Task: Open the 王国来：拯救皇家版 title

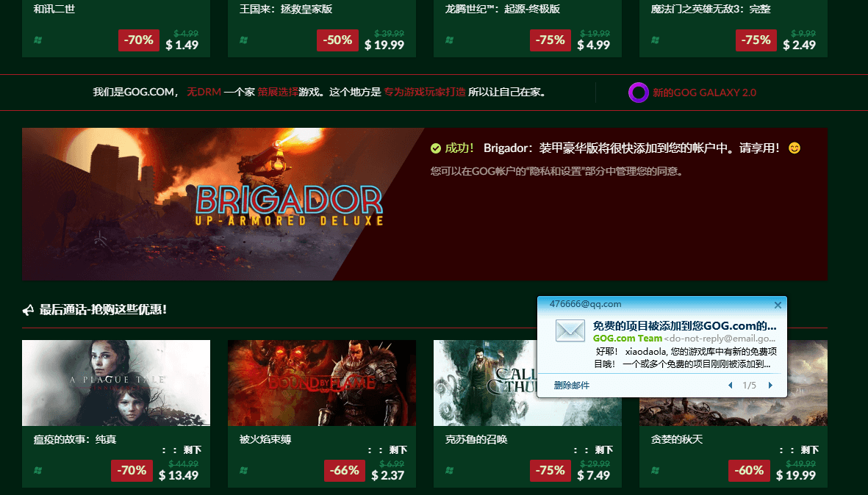Action: (286, 9)
